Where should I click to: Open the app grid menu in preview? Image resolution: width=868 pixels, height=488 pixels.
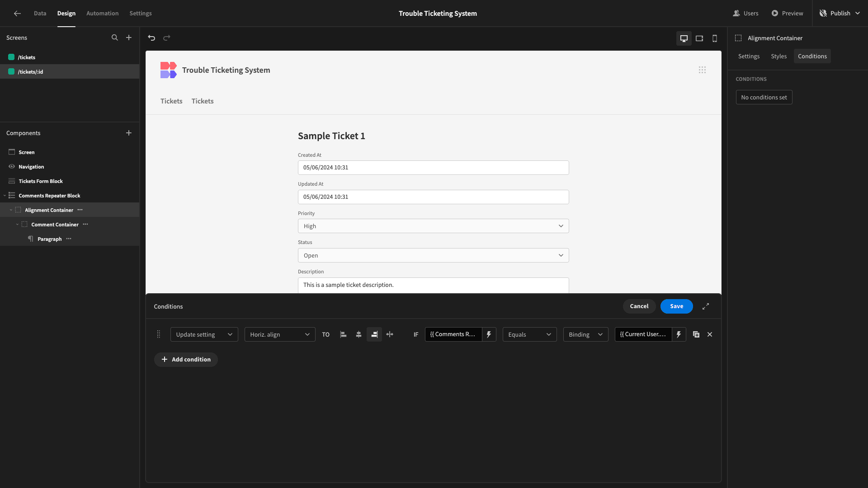point(702,70)
